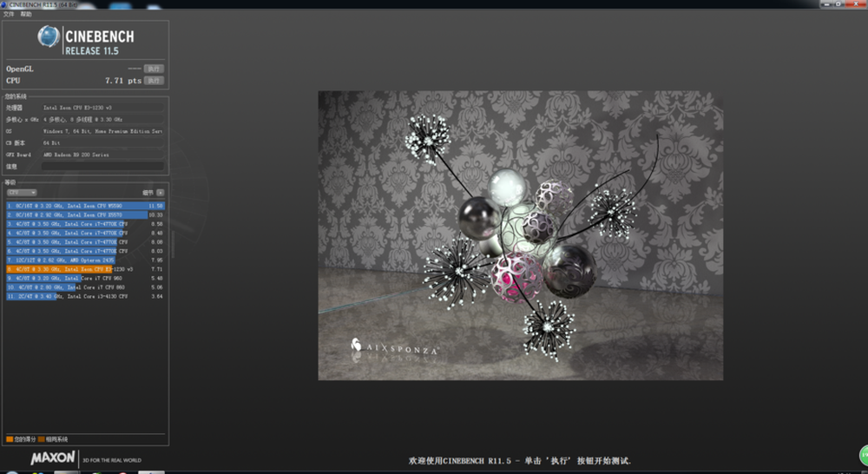Select rank 11 Core i3-4130 entry
This screenshot has height=474, width=868.
click(85, 296)
